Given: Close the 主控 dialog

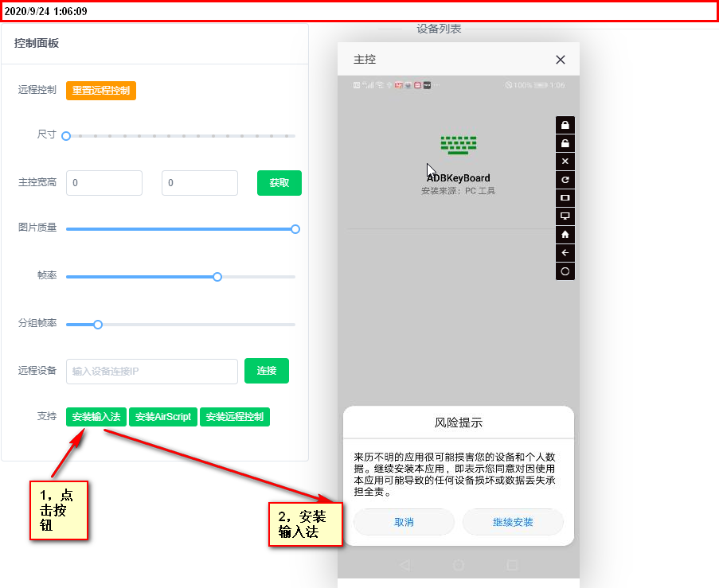Looking at the screenshot, I should [x=561, y=60].
